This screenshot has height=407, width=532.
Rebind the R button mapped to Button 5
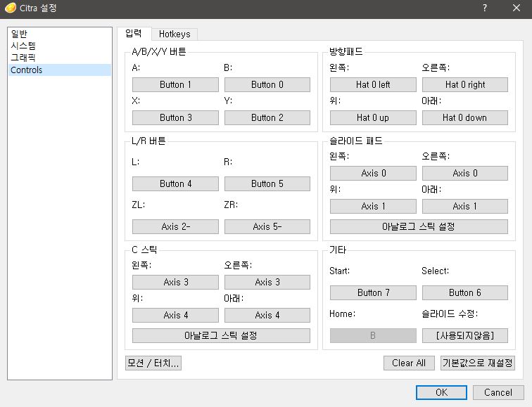(x=267, y=183)
